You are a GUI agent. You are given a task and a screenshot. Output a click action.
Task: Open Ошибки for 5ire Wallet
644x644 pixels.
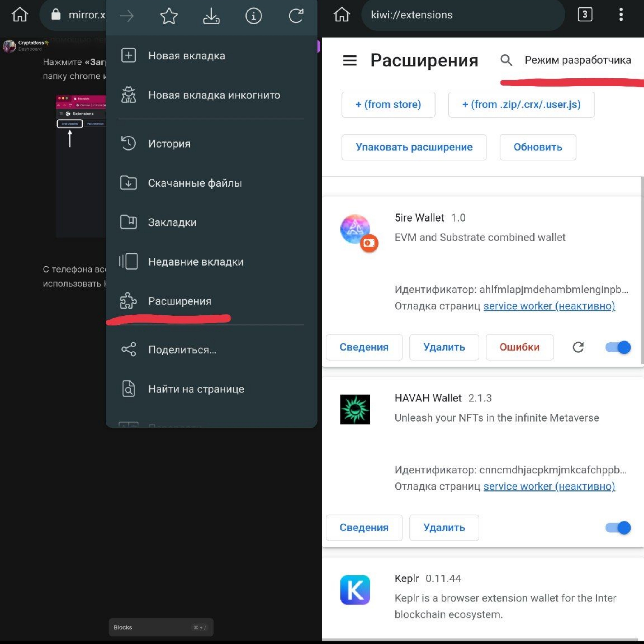(519, 347)
